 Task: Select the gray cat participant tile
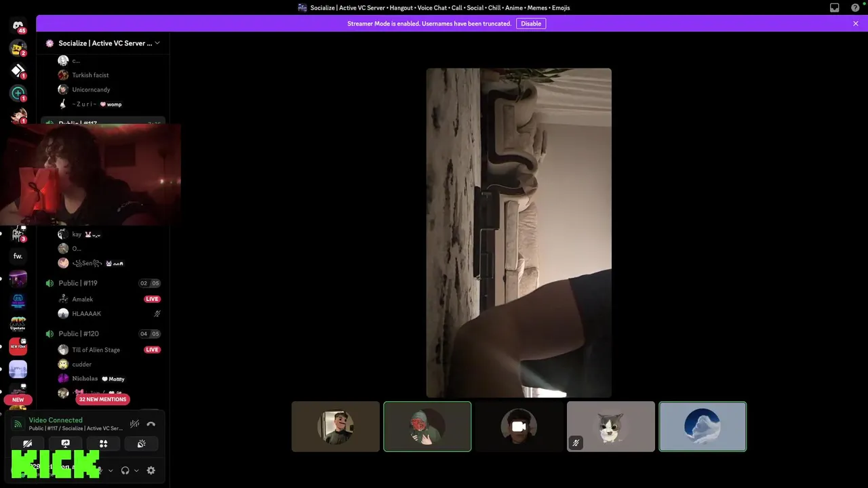[x=611, y=426]
